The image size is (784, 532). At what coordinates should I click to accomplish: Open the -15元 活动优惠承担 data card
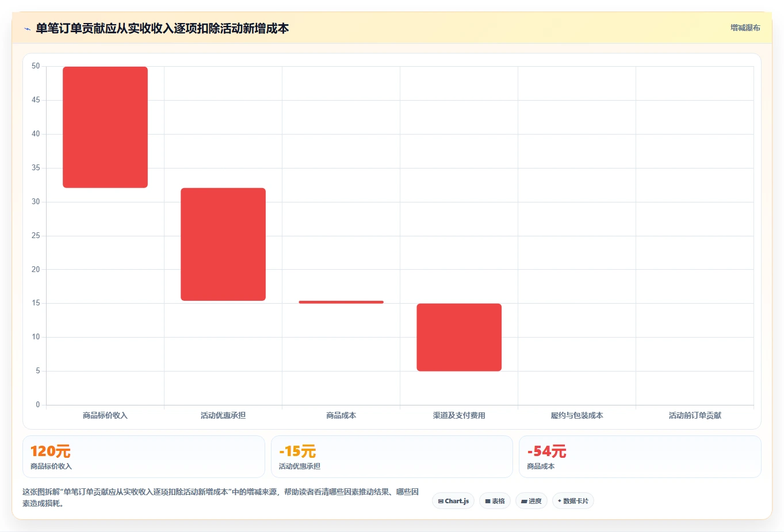click(392, 457)
